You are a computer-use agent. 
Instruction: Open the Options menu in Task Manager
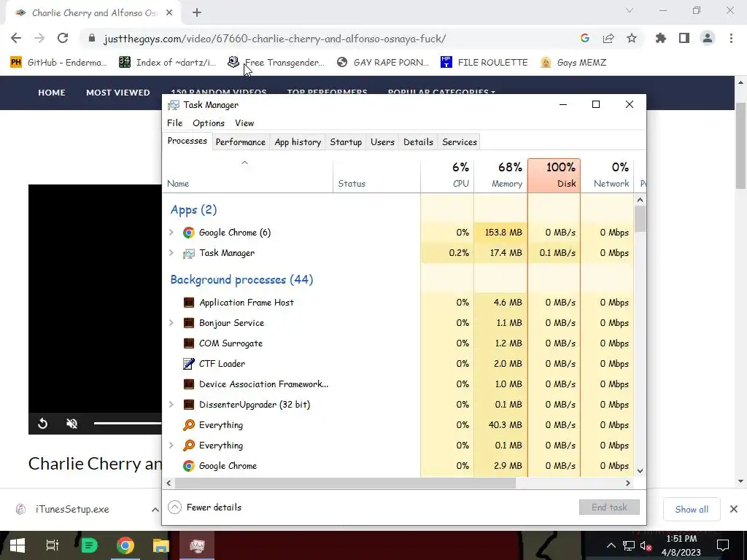[208, 122]
